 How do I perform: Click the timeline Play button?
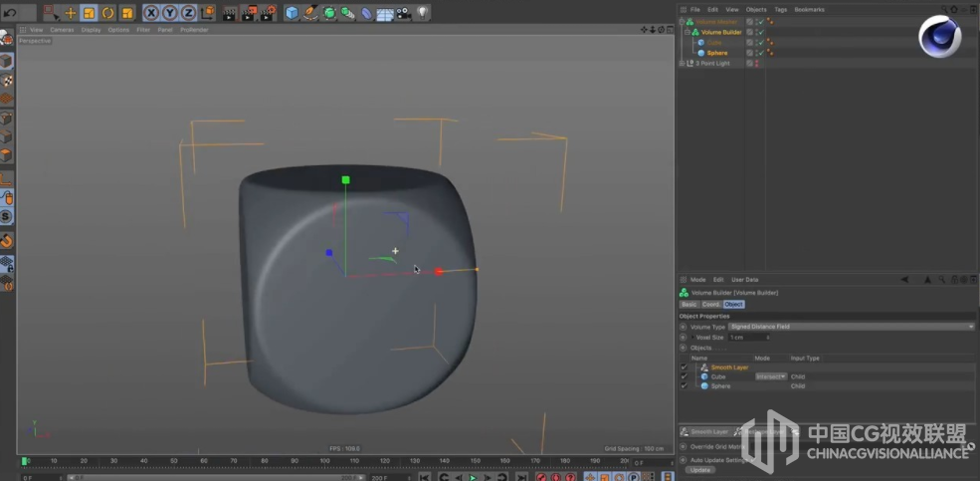click(474, 477)
